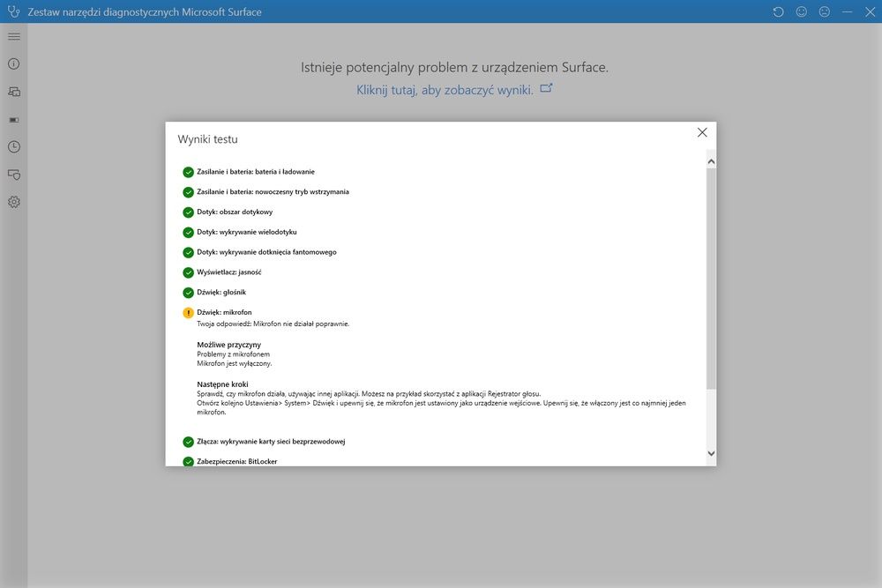Click the 'Wyniki testu' dialog title

click(x=207, y=139)
